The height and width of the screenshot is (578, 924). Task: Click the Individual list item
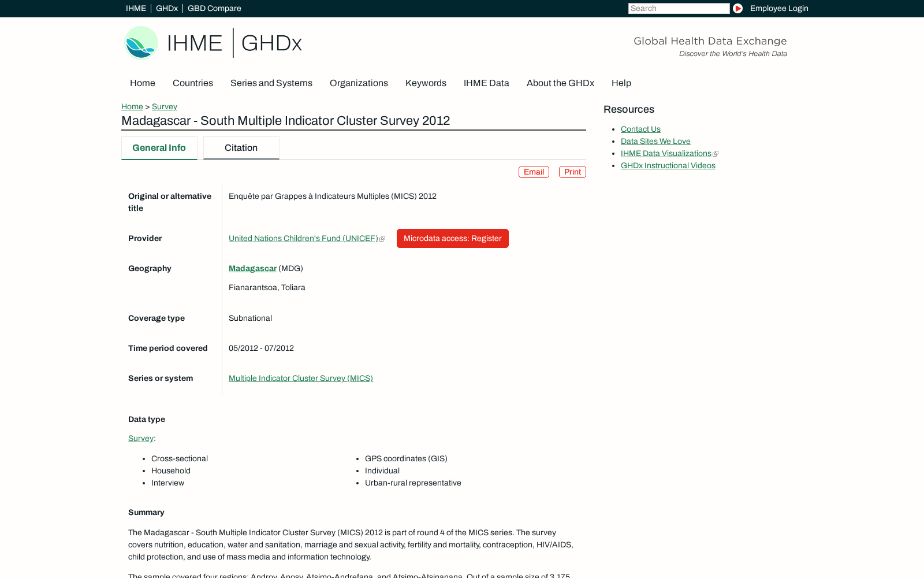382,470
